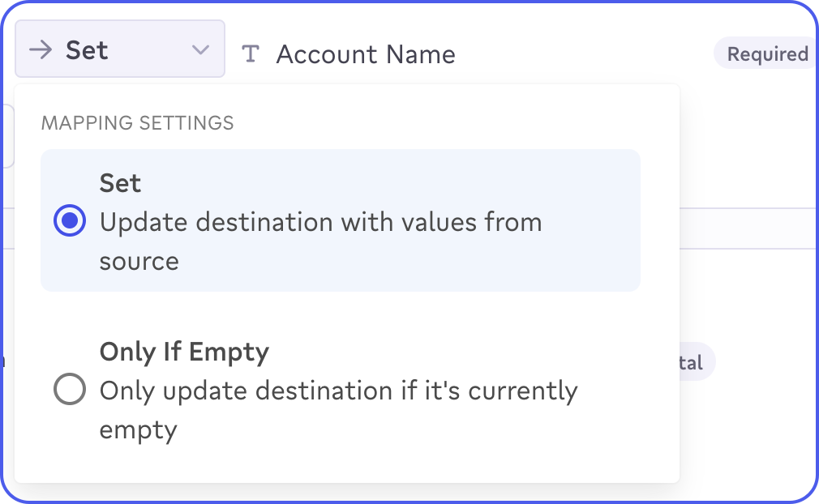Click the Account Name field label

click(x=366, y=54)
